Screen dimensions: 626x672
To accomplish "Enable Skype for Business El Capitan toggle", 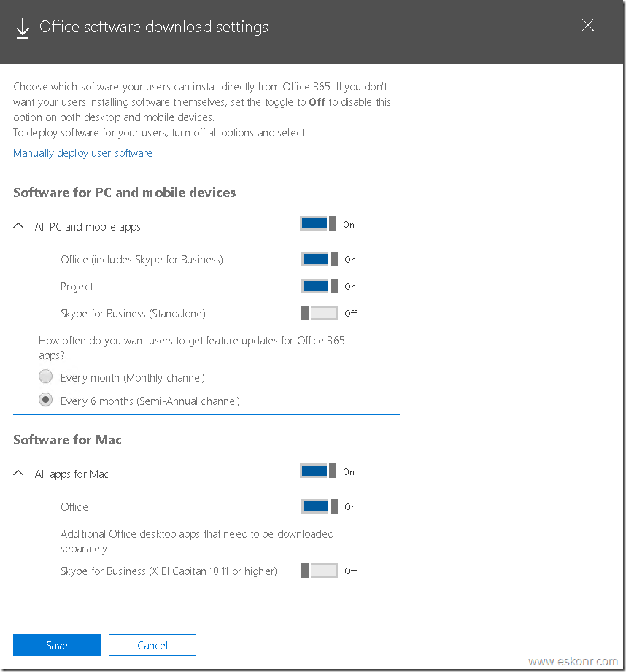I will point(320,571).
